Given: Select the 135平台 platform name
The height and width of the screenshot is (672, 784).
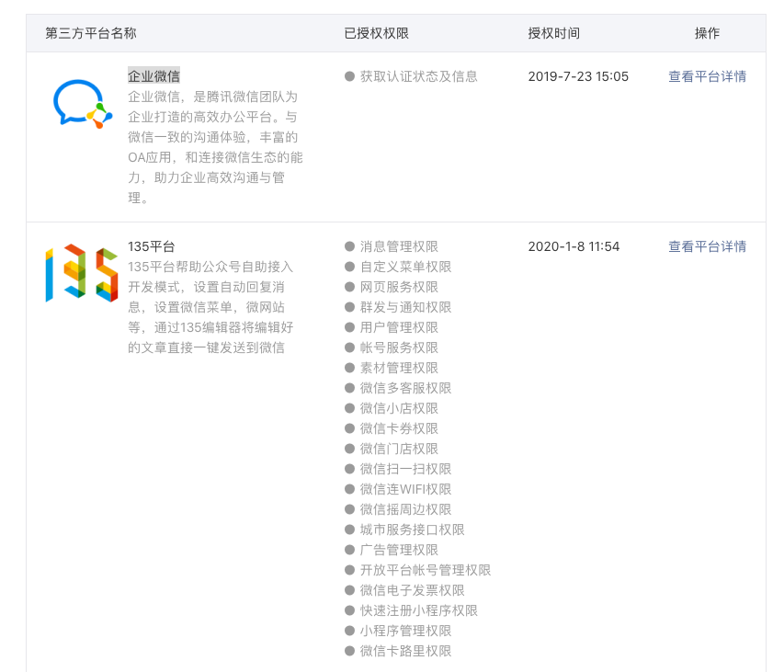Looking at the screenshot, I should 151,246.
